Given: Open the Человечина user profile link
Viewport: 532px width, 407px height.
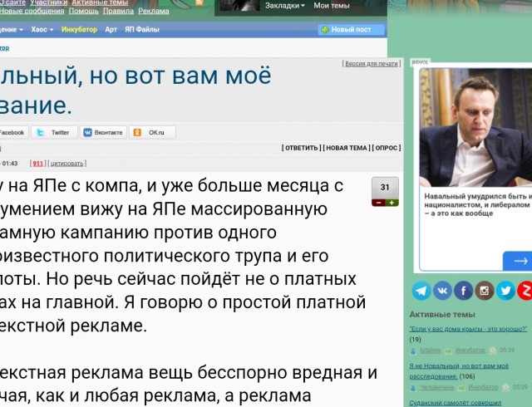Looking at the screenshot, I should click(x=436, y=387).
